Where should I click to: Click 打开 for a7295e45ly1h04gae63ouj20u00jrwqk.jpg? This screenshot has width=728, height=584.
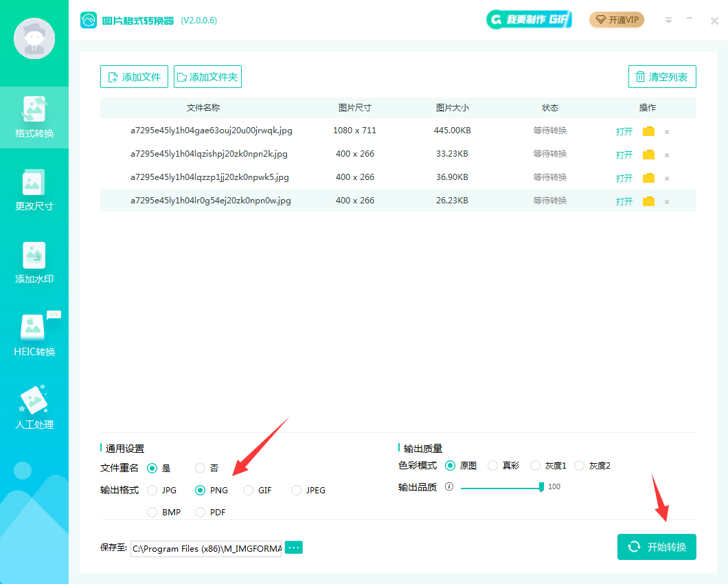(x=624, y=131)
